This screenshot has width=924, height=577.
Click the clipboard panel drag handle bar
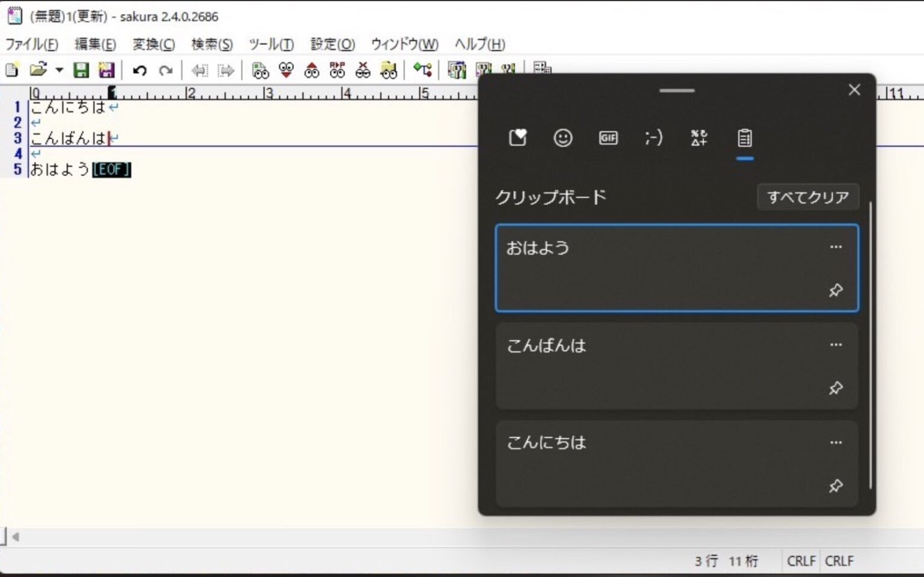[677, 90]
